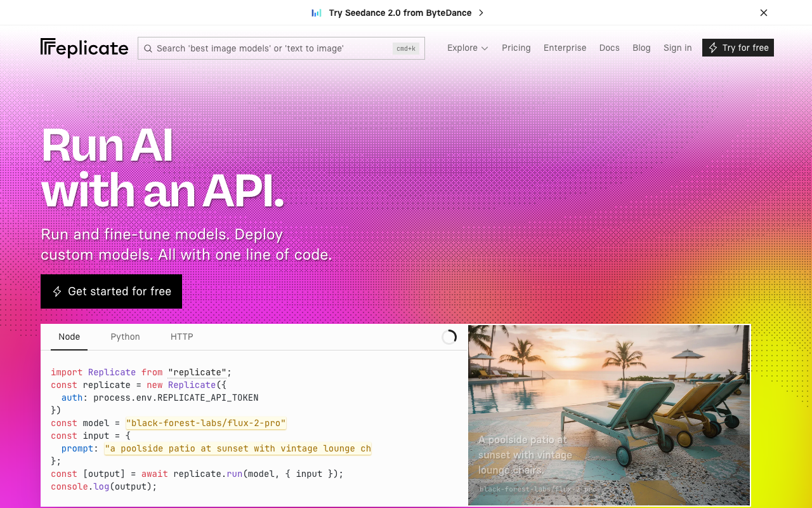Click inside the search models input field
Screen dimensions: 812x508
[x=273, y=48]
